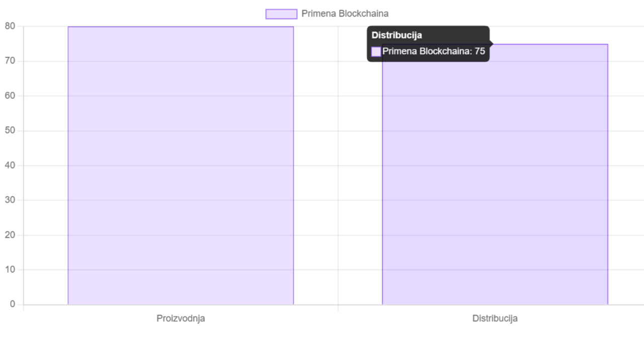Click the 20 y-axis tick label

[11, 234]
